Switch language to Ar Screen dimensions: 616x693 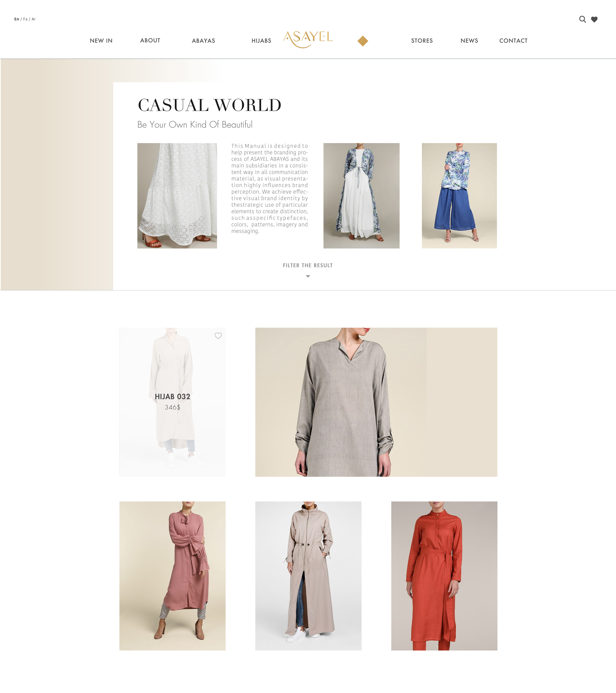click(x=34, y=19)
